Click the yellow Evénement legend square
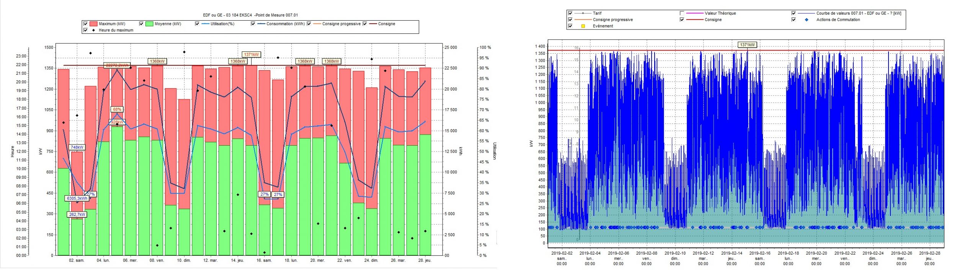980x270 pixels. pos(583,26)
